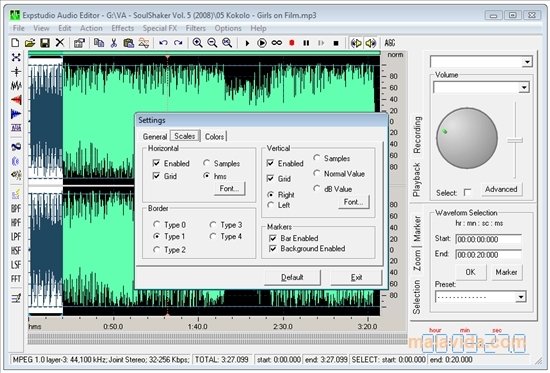Viewport: 550px width, 373px height.
Task: Click the horizontal scrollbar under timeline
Action: pyautogui.click(x=217, y=339)
